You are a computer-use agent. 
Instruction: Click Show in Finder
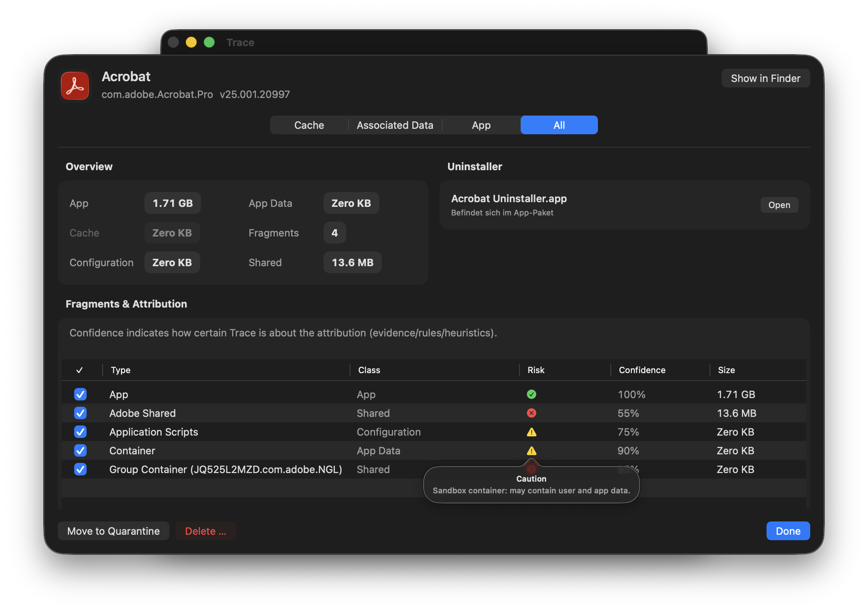coord(765,78)
